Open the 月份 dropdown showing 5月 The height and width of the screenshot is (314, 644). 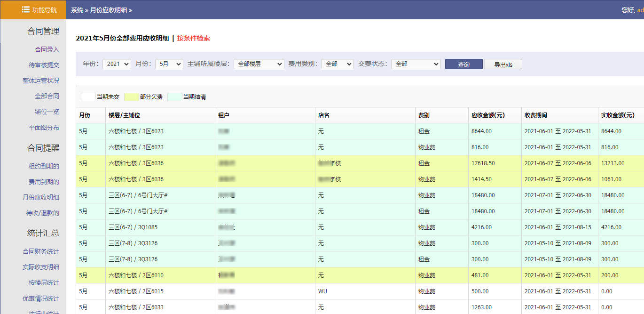click(169, 64)
